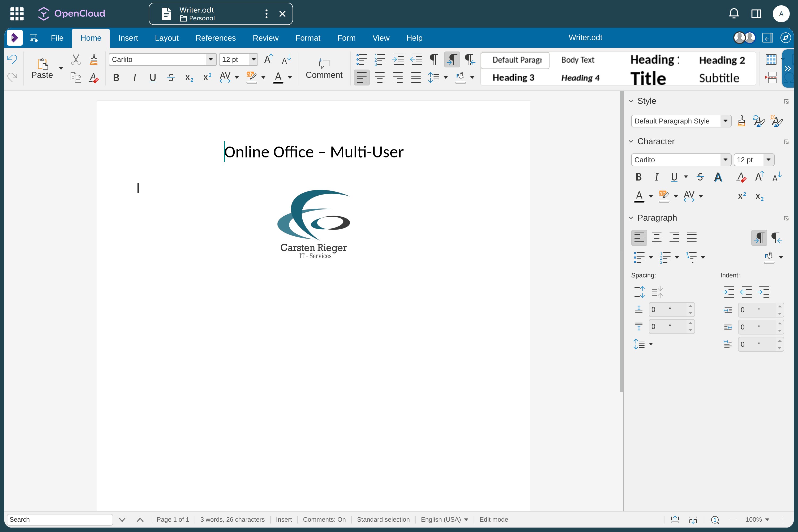The width and height of the screenshot is (798, 532).
Task: Toggle Italic in the ribbon
Action: point(134,78)
